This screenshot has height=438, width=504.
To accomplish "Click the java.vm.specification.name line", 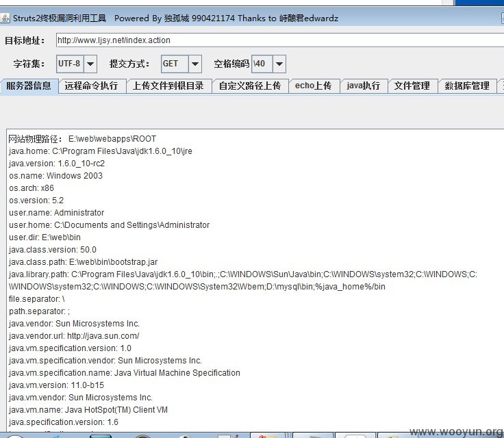I will (x=125, y=373).
